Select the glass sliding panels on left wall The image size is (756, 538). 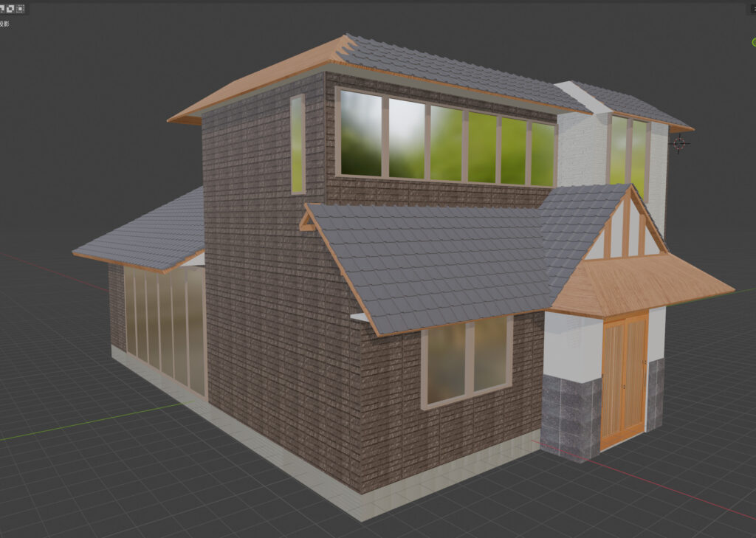pyautogui.click(x=165, y=325)
